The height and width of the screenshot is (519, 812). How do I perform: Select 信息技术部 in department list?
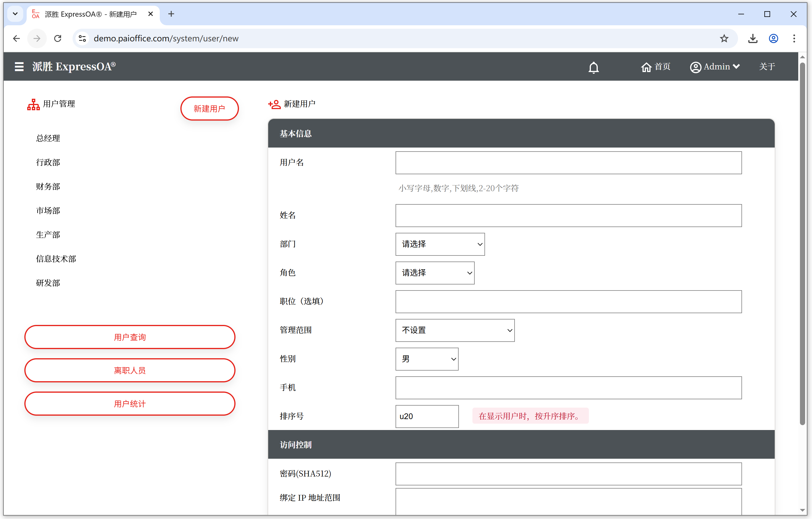[56, 258]
